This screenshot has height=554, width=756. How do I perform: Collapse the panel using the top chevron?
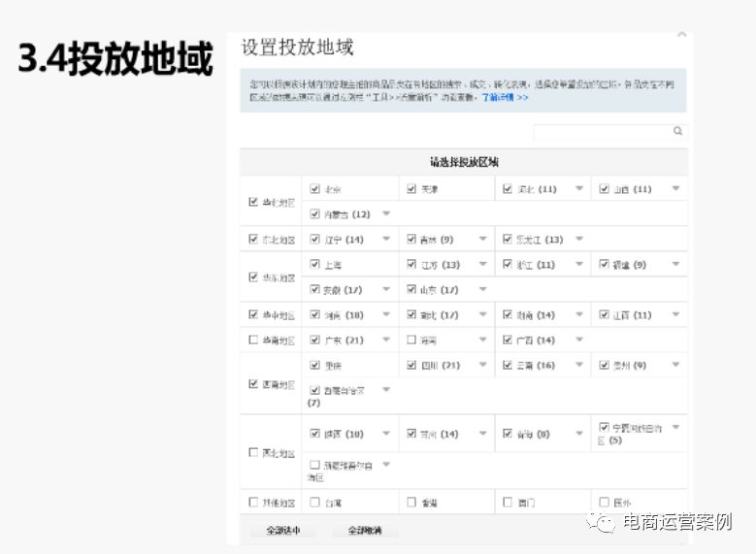[681, 34]
